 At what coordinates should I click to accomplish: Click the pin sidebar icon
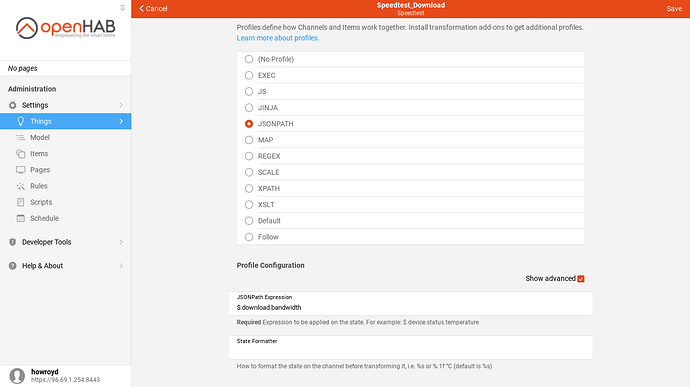point(122,8)
